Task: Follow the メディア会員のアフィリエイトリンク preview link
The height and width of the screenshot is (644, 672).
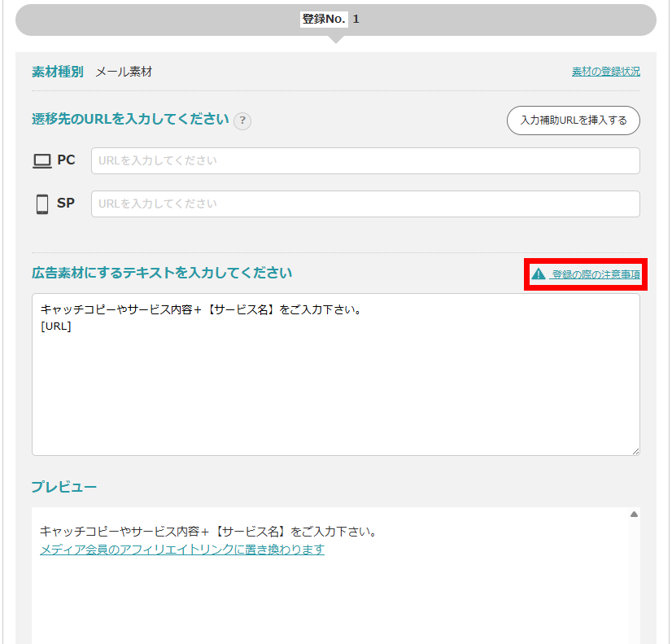Action: pos(182,550)
